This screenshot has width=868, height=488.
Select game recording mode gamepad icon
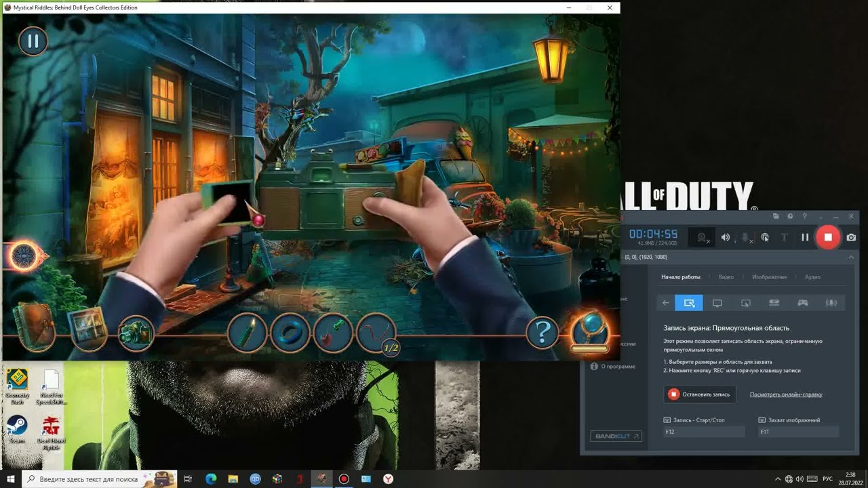(802, 303)
